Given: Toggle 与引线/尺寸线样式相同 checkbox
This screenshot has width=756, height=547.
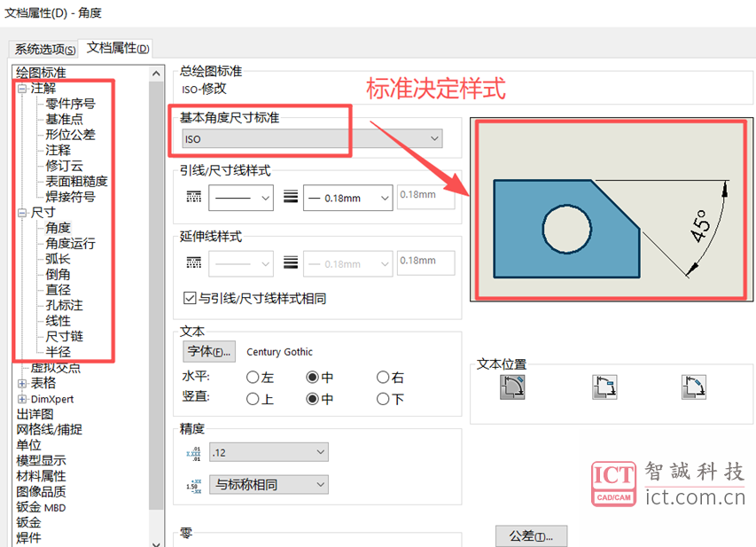Looking at the screenshot, I should pos(189,299).
